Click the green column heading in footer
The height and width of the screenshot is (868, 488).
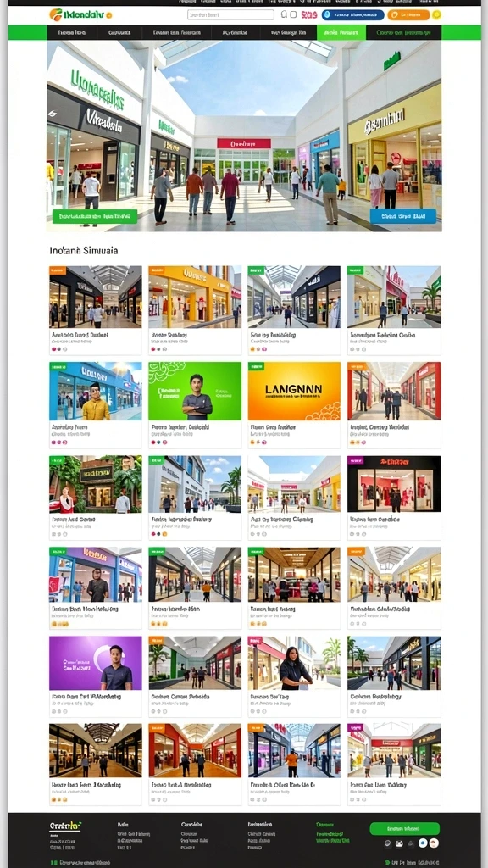click(325, 824)
